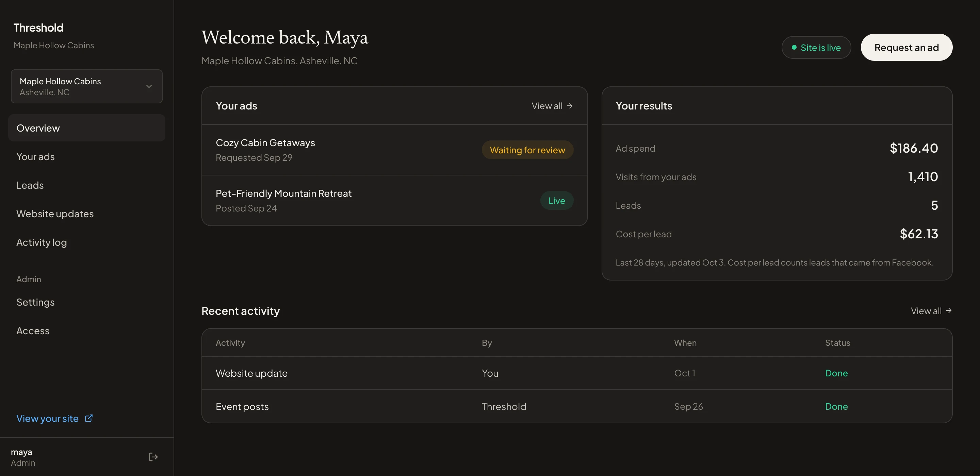Click the Posted Sep 24 text
Image resolution: width=980 pixels, height=476 pixels.
[x=246, y=208]
